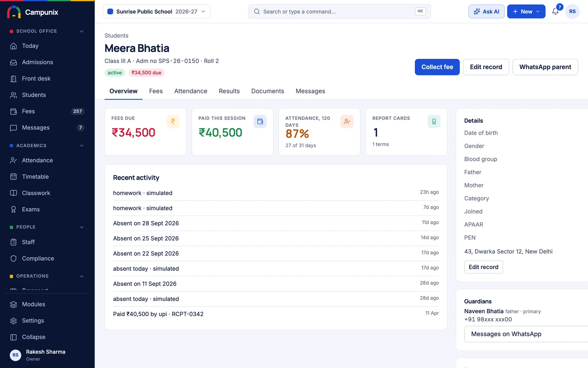Screen dimensions: 588x368
Task: Open Compliance shield icon
Action: (14, 259)
